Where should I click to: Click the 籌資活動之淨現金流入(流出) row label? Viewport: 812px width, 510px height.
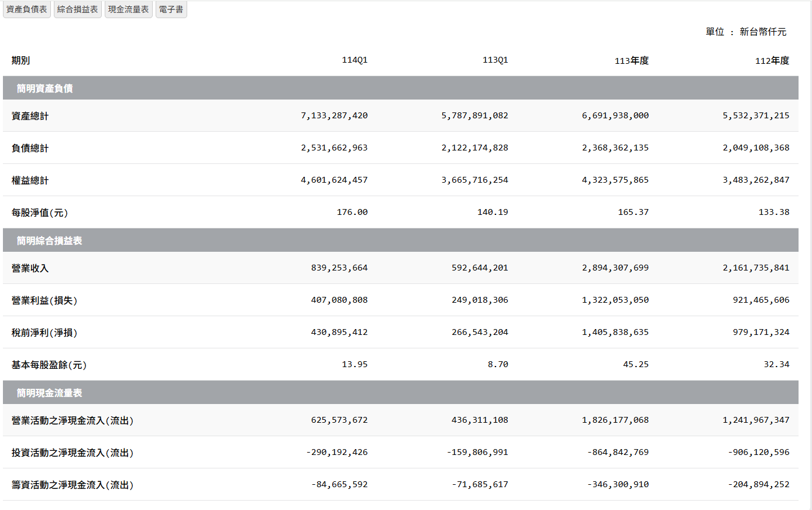click(x=73, y=485)
